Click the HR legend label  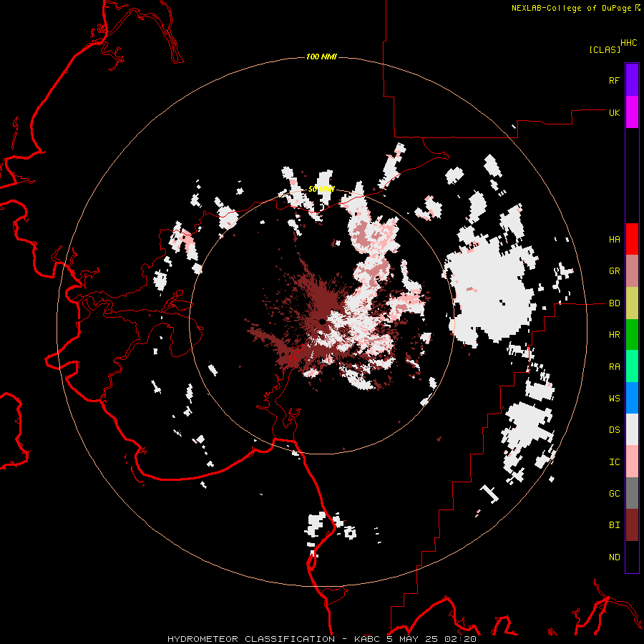(614, 335)
